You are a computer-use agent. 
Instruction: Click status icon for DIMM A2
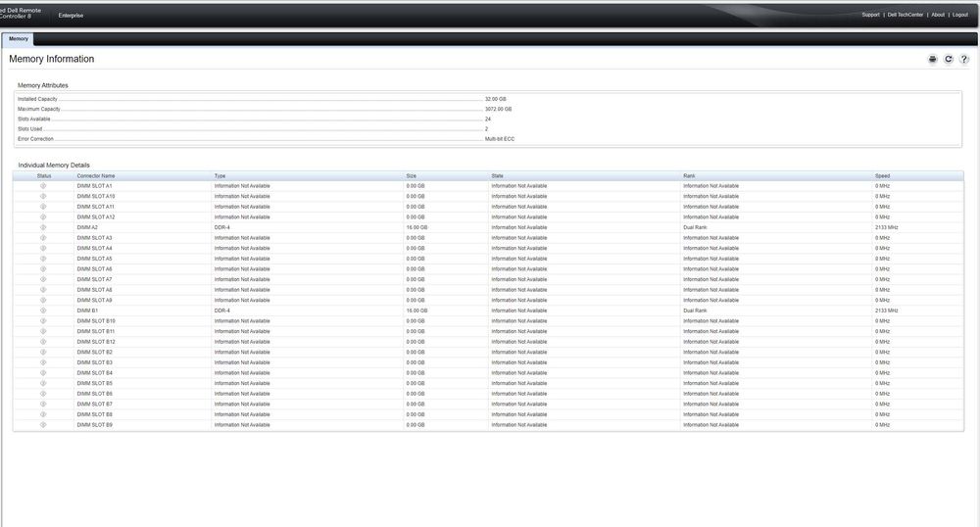[43, 227]
